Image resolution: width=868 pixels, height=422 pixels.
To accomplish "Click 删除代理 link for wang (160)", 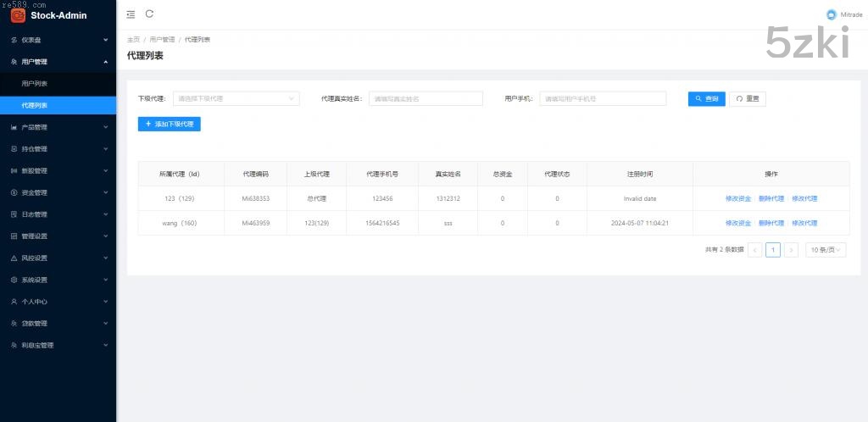I will (x=771, y=223).
